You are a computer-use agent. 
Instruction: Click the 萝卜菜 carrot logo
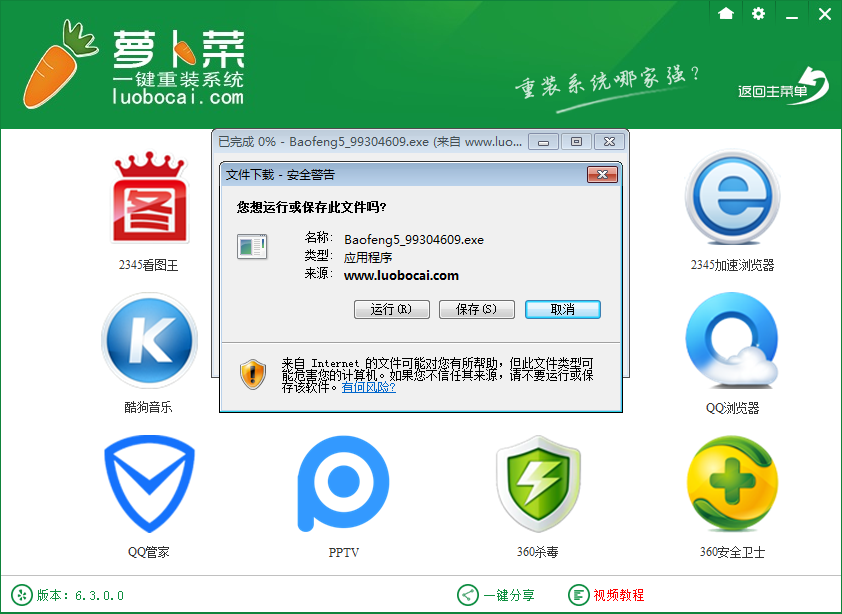(x=59, y=64)
